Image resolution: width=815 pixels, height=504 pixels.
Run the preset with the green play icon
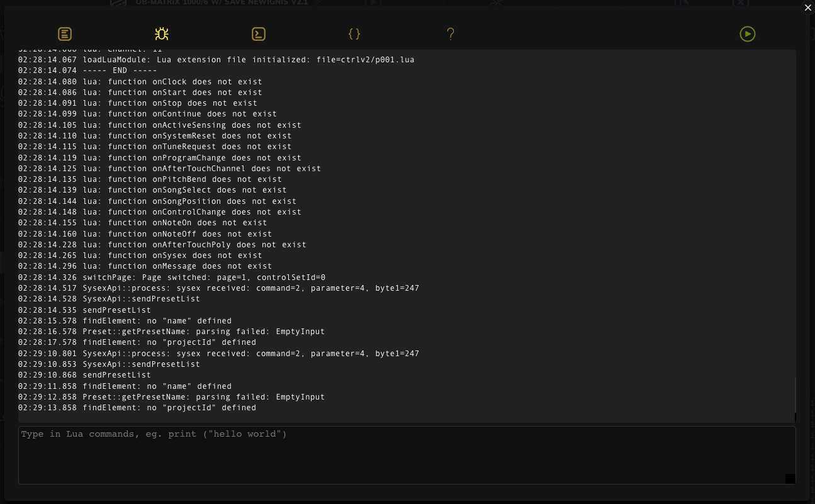(x=748, y=34)
